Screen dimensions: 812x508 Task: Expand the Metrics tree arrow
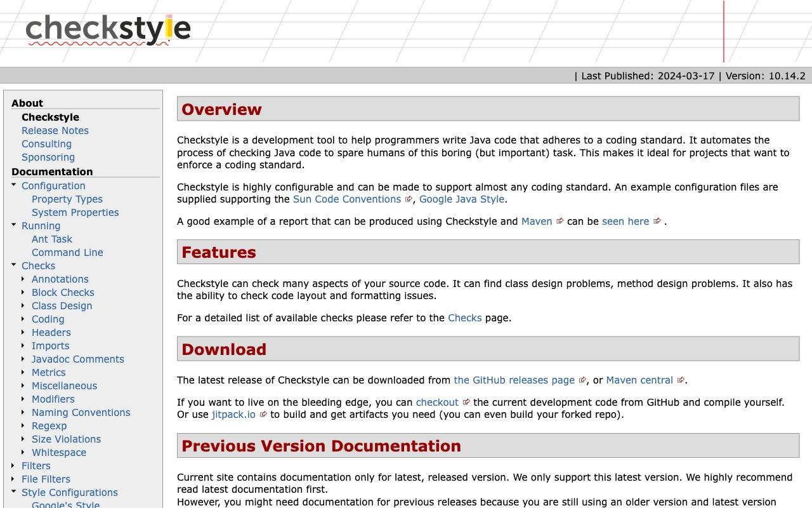point(23,372)
